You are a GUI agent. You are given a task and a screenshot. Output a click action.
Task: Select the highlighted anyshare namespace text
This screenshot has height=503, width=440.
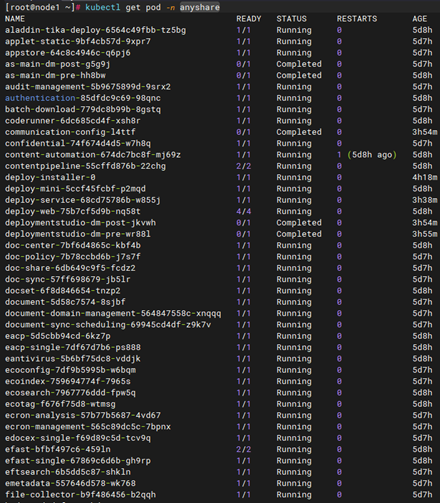coord(200,7)
